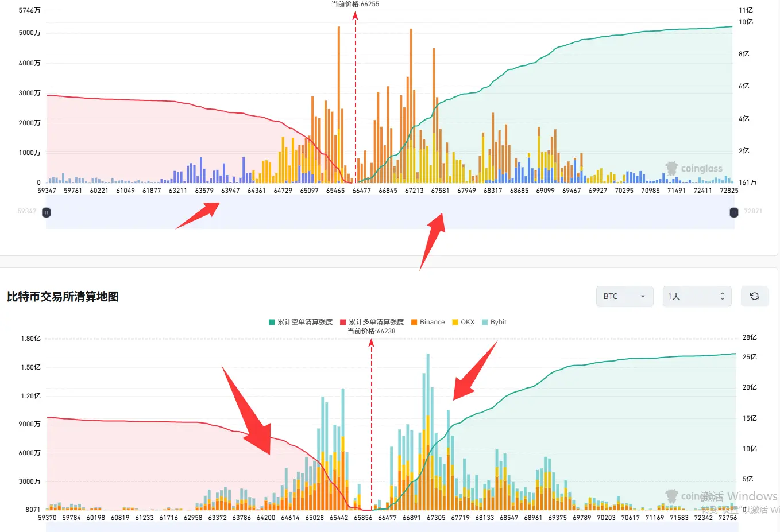Click the blue zoom range bar under the top chart
This screenshot has width=780, height=532.
[390, 212]
